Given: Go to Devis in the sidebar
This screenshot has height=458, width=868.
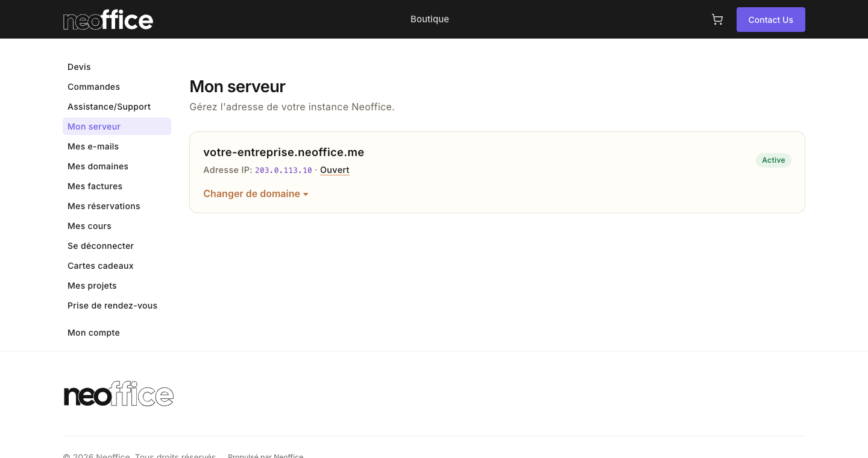Looking at the screenshot, I should (117, 67).
